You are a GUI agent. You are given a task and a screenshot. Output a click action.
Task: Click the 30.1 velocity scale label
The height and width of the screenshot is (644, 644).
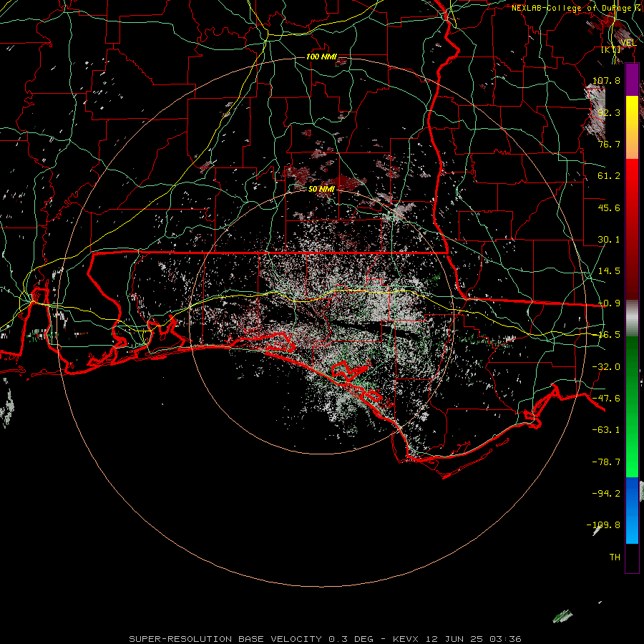click(x=609, y=240)
